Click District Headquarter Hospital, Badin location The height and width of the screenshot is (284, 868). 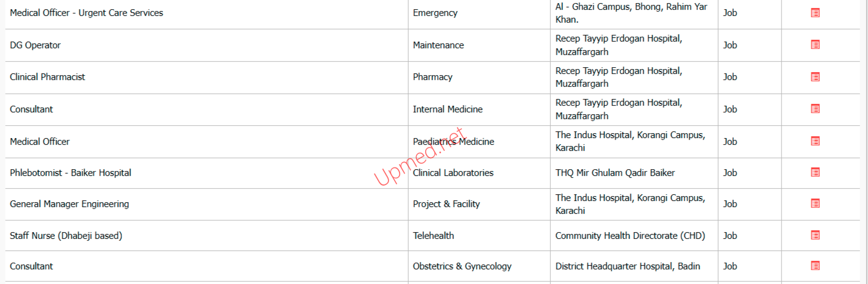point(628,266)
